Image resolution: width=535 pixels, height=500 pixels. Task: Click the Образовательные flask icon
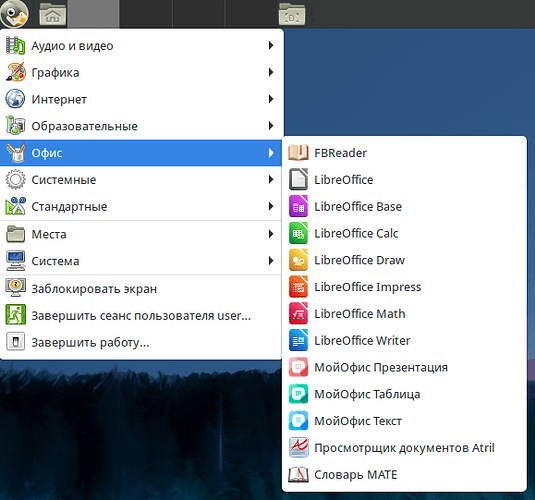pyautogui.click(x=15, y=125)
